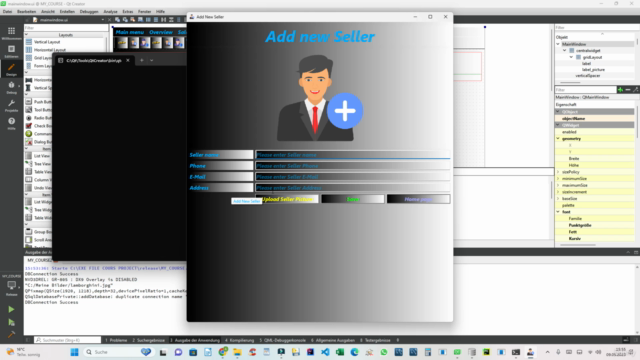640x360 pixels.
Task: Click the Home page button
Action: (418, 199)
